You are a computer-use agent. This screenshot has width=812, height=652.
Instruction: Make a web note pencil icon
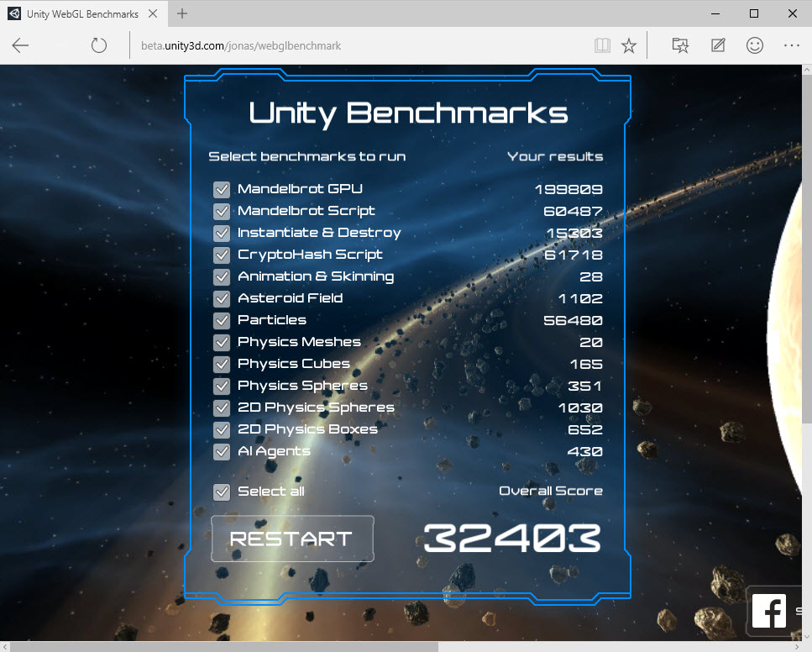(x=718, y=45)
